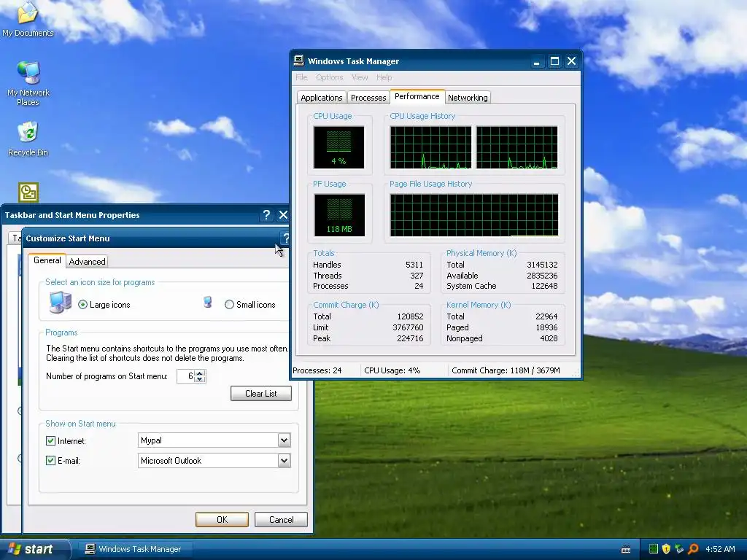Open the E-mail dropdown showing Microsoft Outlook

[x=284, y=461]
